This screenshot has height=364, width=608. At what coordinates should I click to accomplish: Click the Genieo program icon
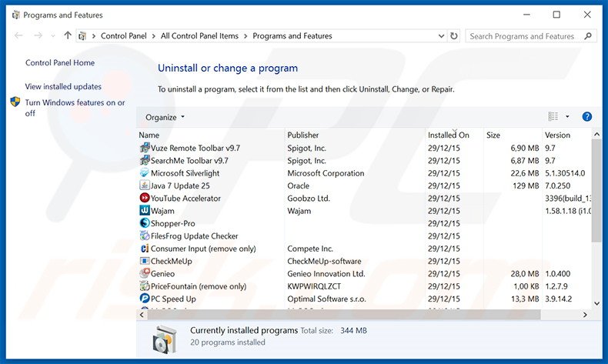[x=145, y=273]
